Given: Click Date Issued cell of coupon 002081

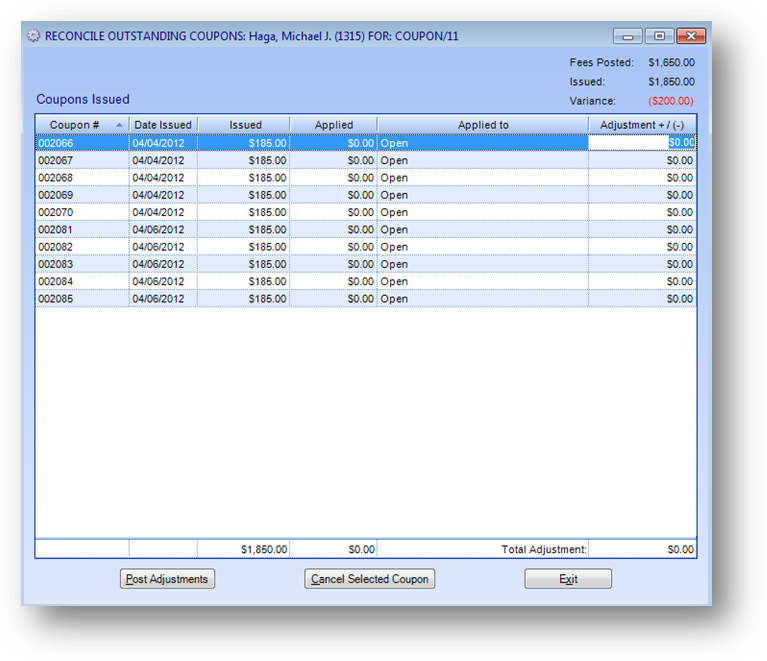Looking at the screenshot, I should 163,229.
